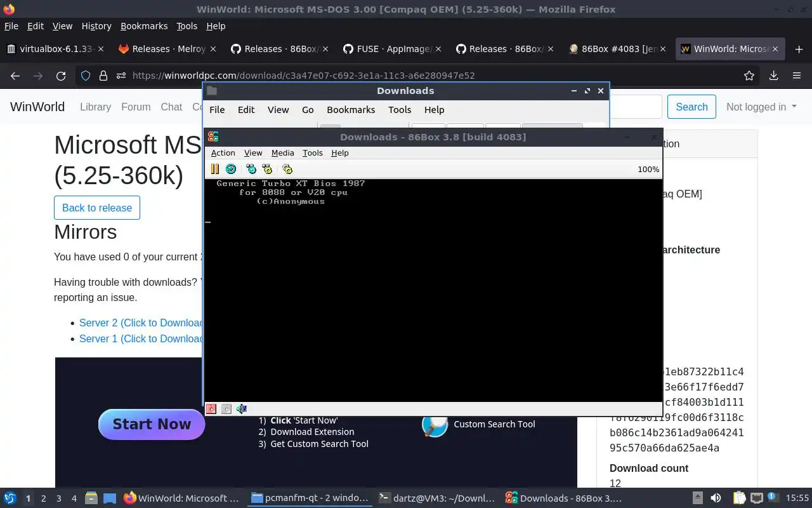The width and height of the screenshot is (812, 508).
Task: Open the Firefox hamburger application menu
Action: pyautogui.click(x=797, y=76)
